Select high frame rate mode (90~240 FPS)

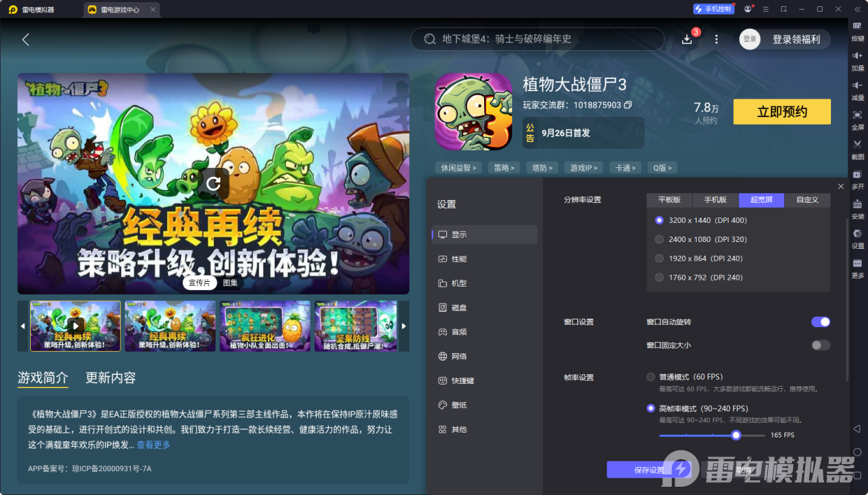[651, 408]
